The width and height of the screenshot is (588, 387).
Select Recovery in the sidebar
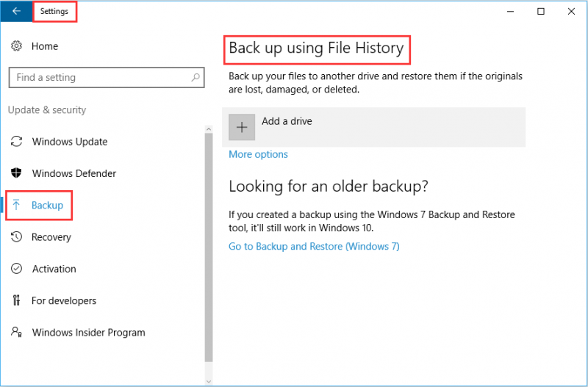click(x=51, y=236)
